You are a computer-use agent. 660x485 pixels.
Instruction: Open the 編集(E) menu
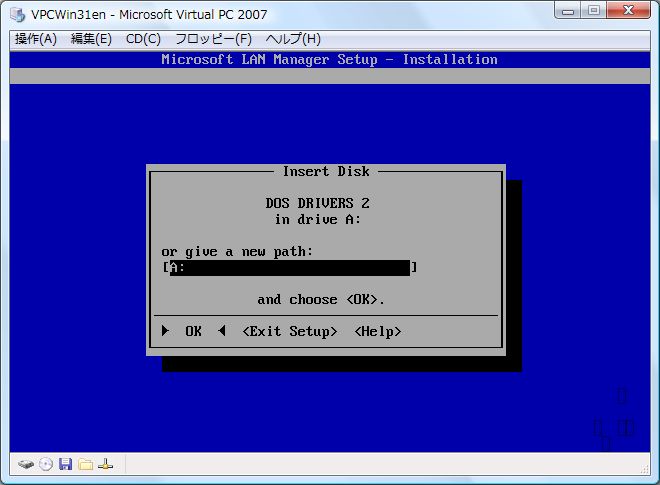click(x=91, y=39)
